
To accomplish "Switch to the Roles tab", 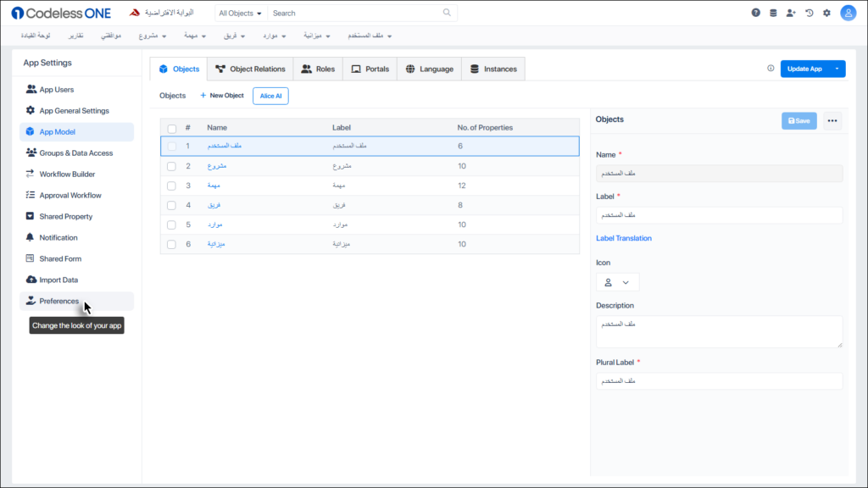I will pyautogui.click(x=319, y=69).
